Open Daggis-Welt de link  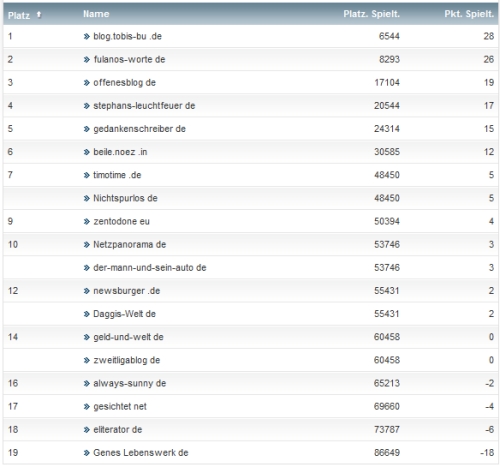(x=124, y=314)
